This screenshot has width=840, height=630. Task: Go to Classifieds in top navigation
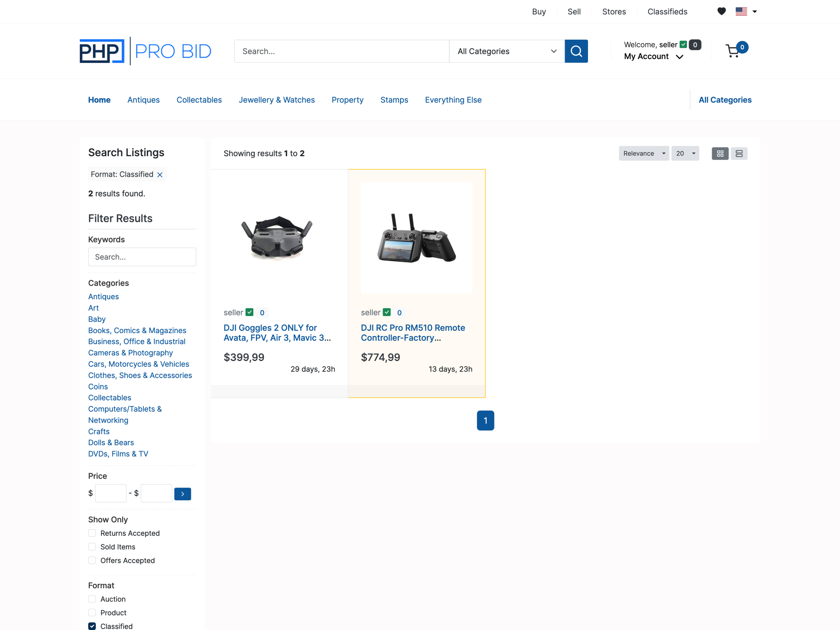(x=667, y=12)
